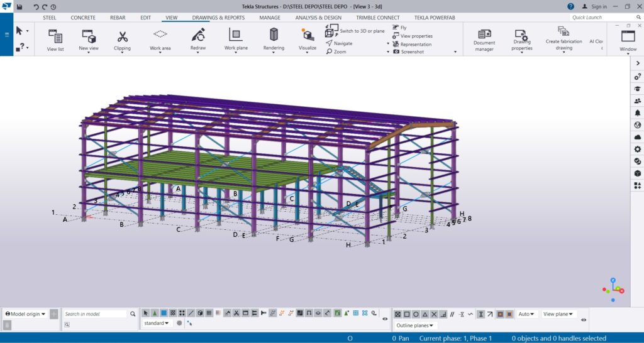The image size is (644, 343).
Task: Open the Tekla Online globe side pane icon
Action: pyautogui.click(x=638, y=125)
